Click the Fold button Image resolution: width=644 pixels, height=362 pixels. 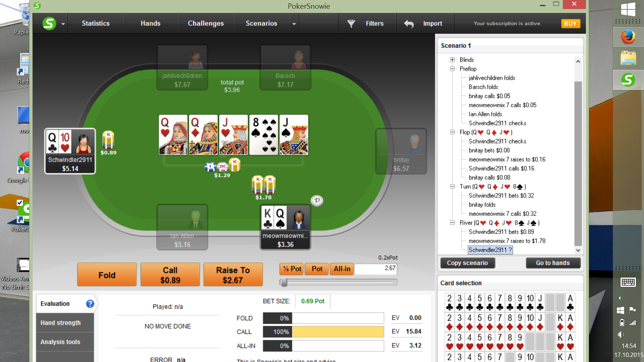click(107, 275)
